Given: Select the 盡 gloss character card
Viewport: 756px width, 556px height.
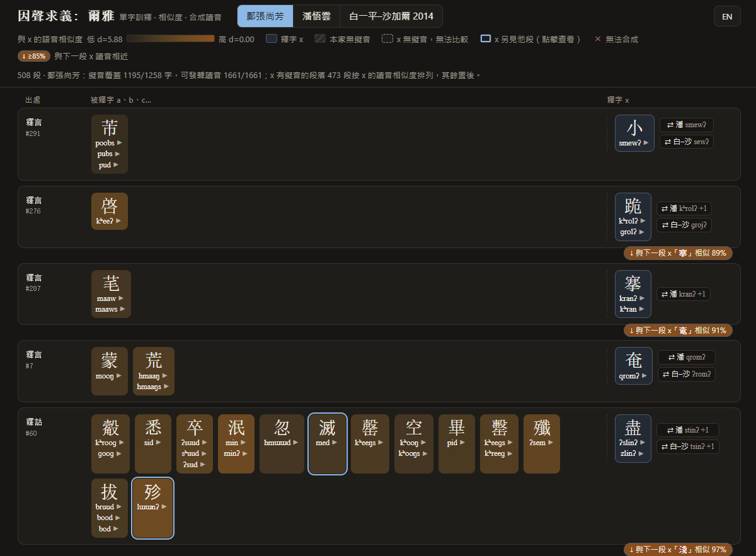Looking at the screenshot, I should (x=633, y=438).
